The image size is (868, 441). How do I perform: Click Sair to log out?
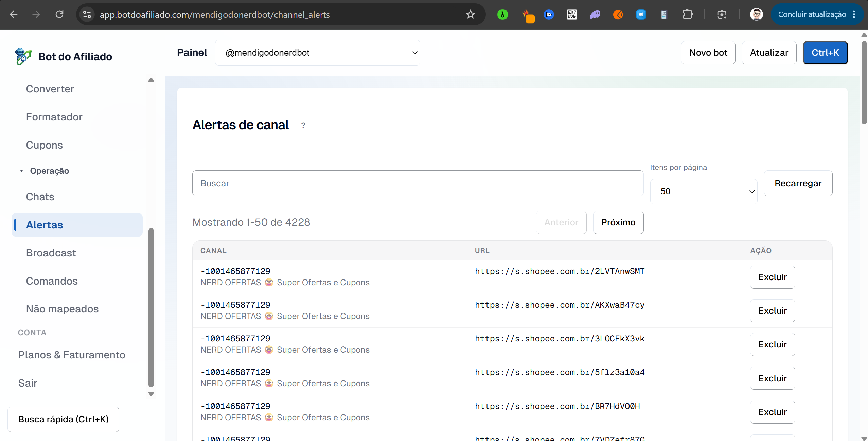coord(28,383)
